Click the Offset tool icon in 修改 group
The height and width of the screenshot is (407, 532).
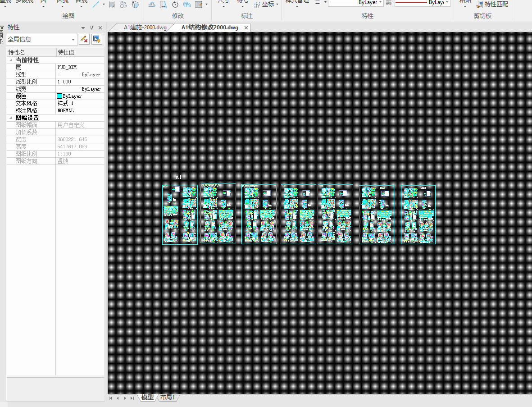pos(152,5)
